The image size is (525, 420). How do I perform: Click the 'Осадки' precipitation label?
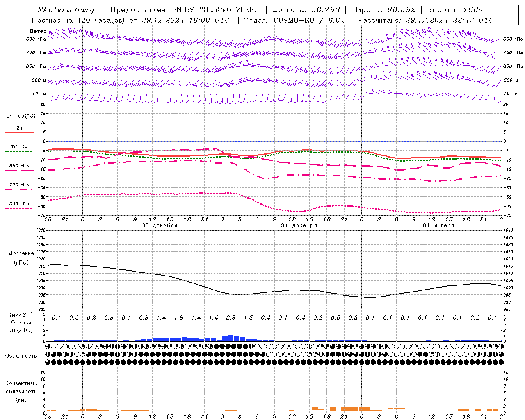tap(21, 322)
